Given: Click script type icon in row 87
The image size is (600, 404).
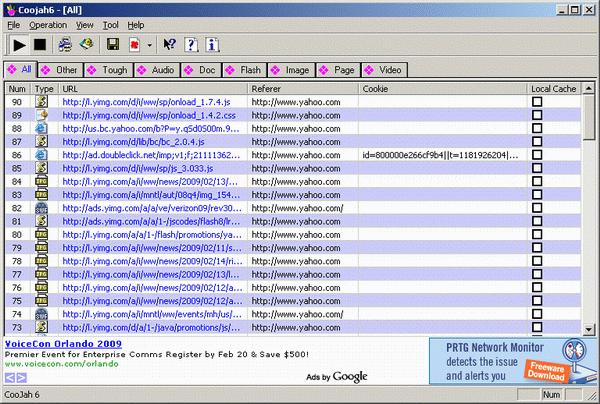Looking at the screenshot, I should [x=41, y=142].
